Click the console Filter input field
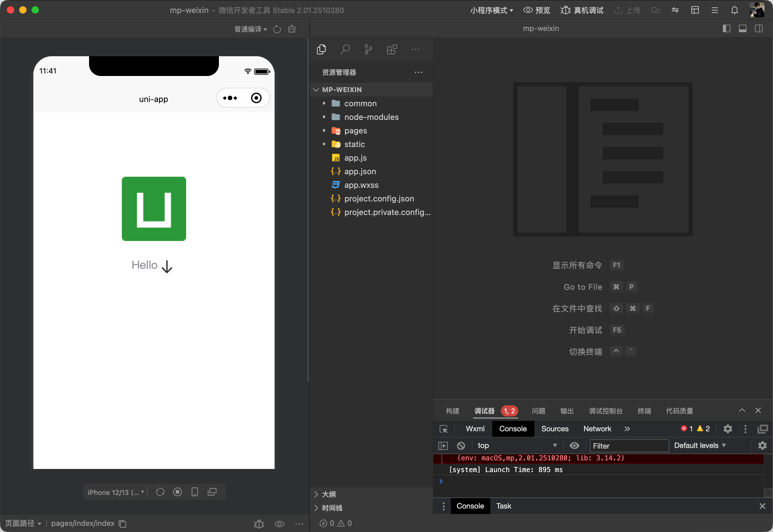773x532 pixels. coord(629,446)
